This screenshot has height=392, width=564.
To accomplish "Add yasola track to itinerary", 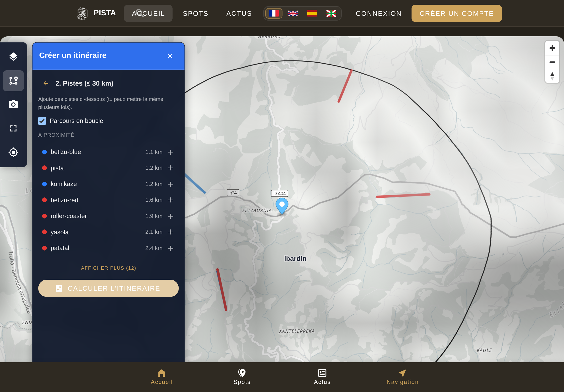I will pyautogui.click(x=171, y=232).
